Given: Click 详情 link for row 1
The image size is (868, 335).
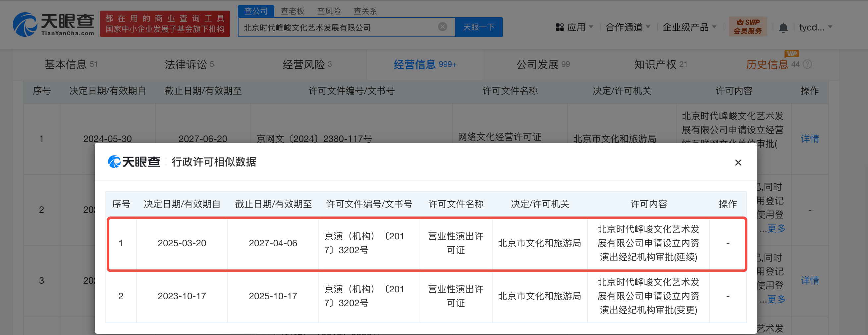Looking at the screenshot, I should [x=810, y=139].
